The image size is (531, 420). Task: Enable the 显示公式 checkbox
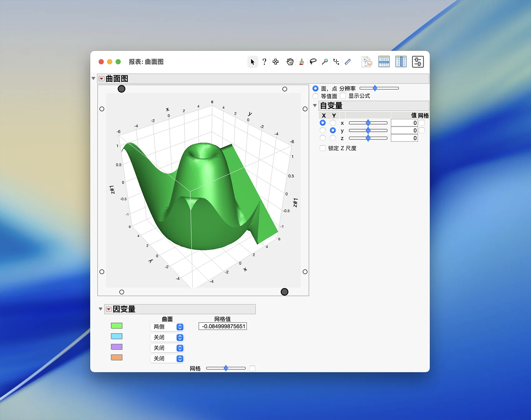(343, 96)
